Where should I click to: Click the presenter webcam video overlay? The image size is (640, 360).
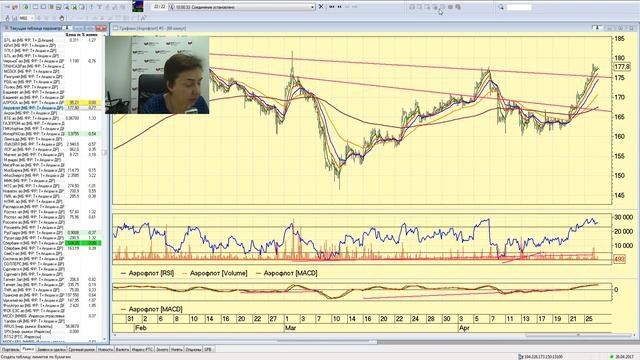157,75
